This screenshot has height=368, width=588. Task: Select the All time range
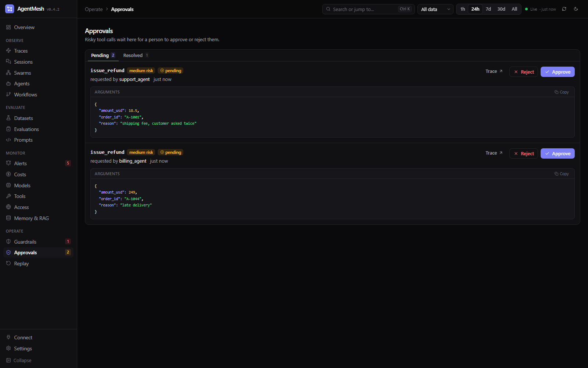click(x=514, y=9)
